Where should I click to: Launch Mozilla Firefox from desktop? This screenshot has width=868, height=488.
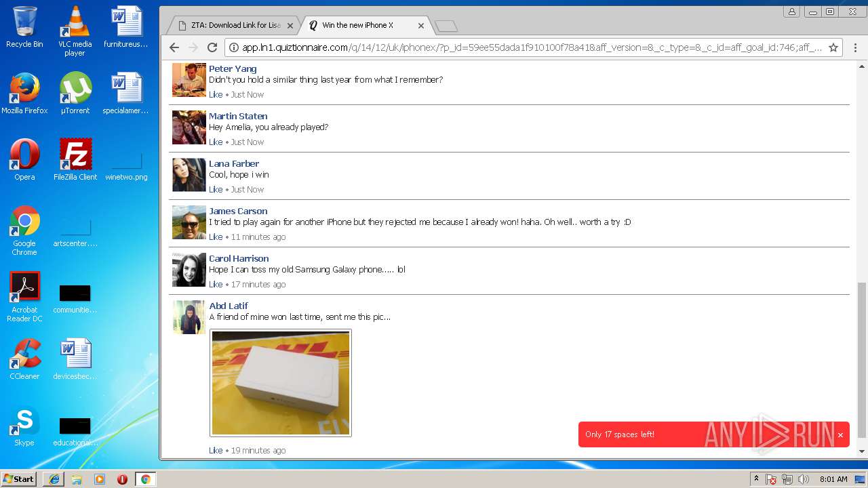pyautogui.click(x=24, y=94)
